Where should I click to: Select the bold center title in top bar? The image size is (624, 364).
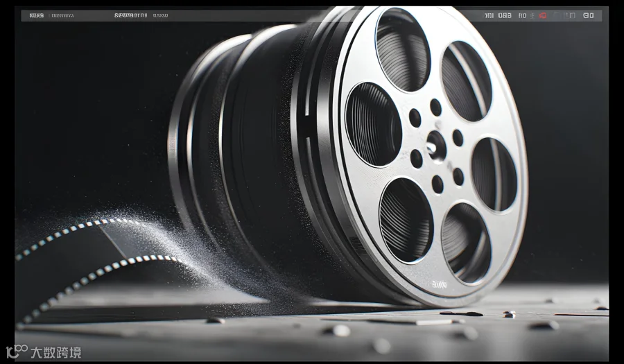point(131,15)
